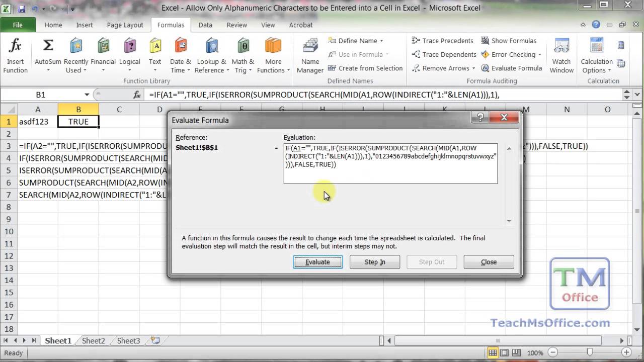Click the Evaluate button in the dialog
This screenshot has height=362, width=644.
pos(318,262)
